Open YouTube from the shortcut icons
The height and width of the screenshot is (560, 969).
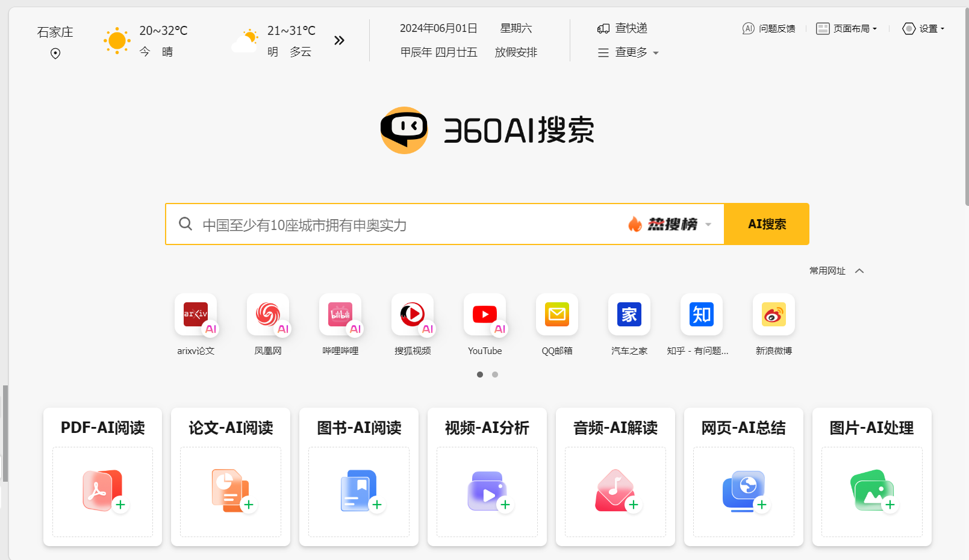(485, 314)
